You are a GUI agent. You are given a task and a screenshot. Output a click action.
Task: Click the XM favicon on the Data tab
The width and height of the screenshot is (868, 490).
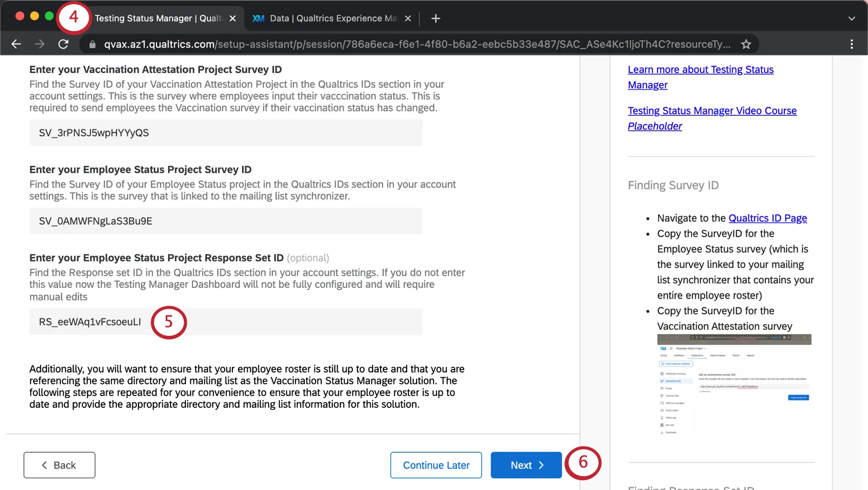[x=258, y=18]
